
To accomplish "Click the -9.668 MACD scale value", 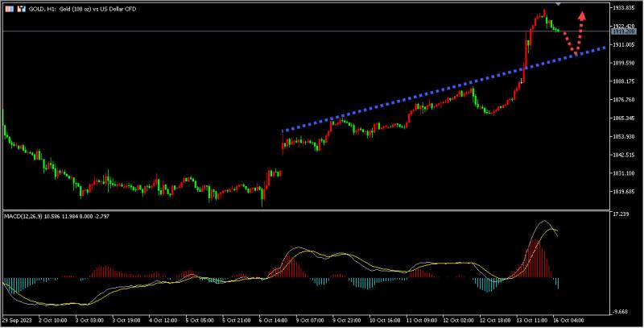I will [621, 312].
